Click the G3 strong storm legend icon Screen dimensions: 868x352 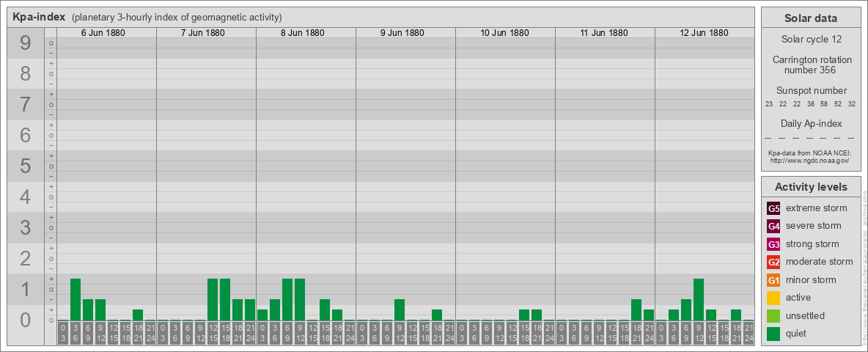[x=773, y=244]
